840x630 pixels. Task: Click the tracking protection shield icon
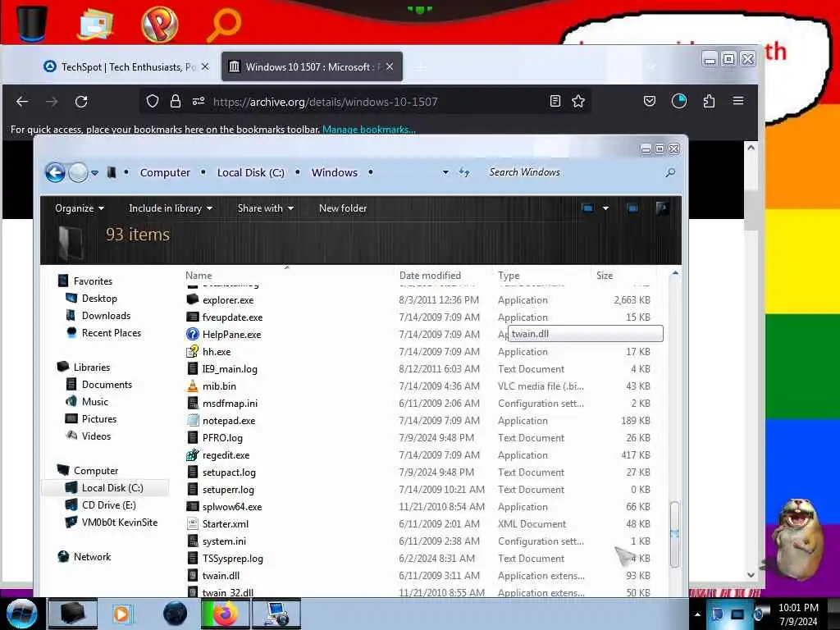(152, 101)
